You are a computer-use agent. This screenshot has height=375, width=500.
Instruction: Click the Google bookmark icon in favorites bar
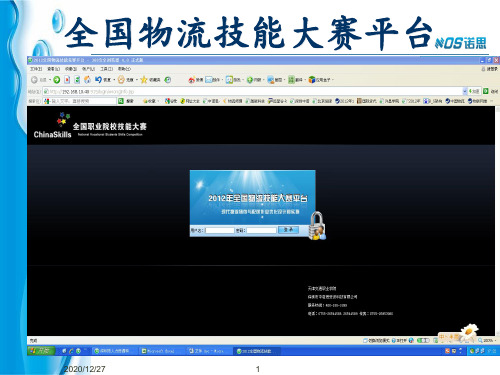(x=167, y=101)
